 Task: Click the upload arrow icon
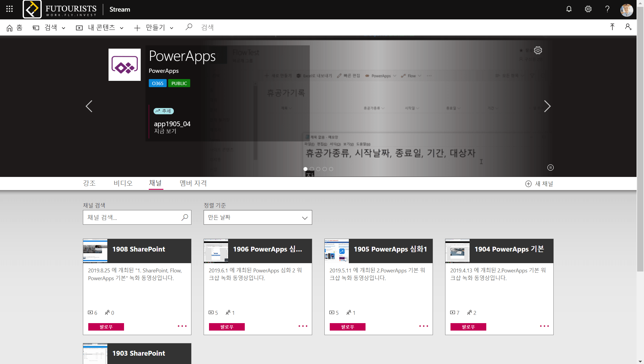[612, 27]
